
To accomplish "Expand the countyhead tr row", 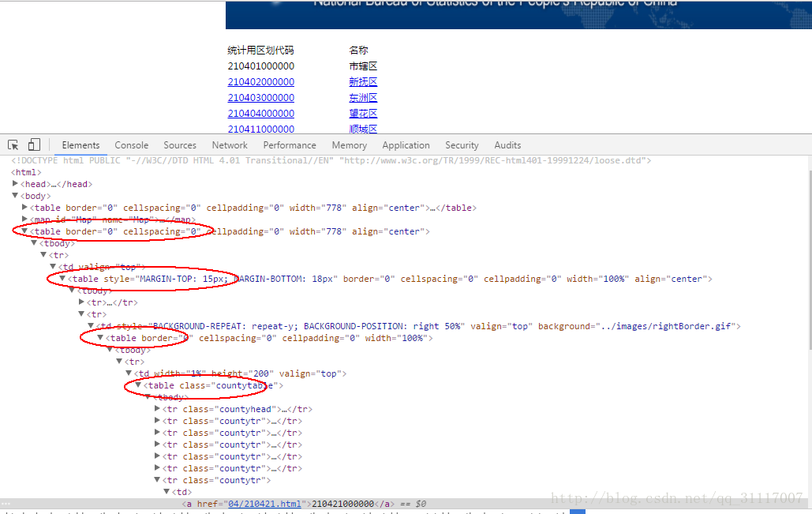I will [157, 409].
